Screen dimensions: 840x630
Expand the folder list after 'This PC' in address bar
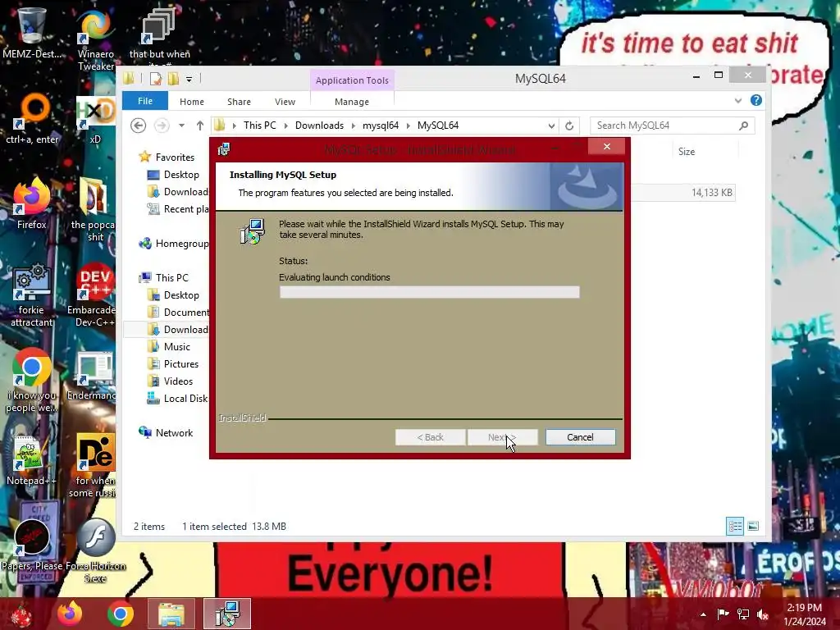click(x=285, y=126)
